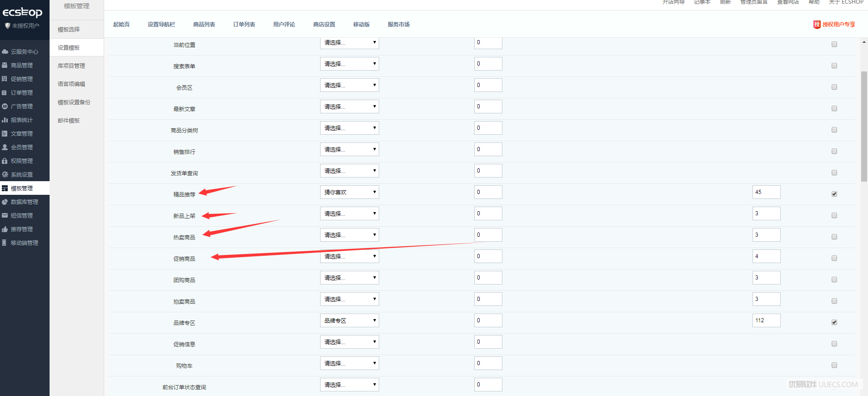Click the ECShop logo
This screenshot has height=396, width=868.
pyautogui.click(x=23, y=12)
